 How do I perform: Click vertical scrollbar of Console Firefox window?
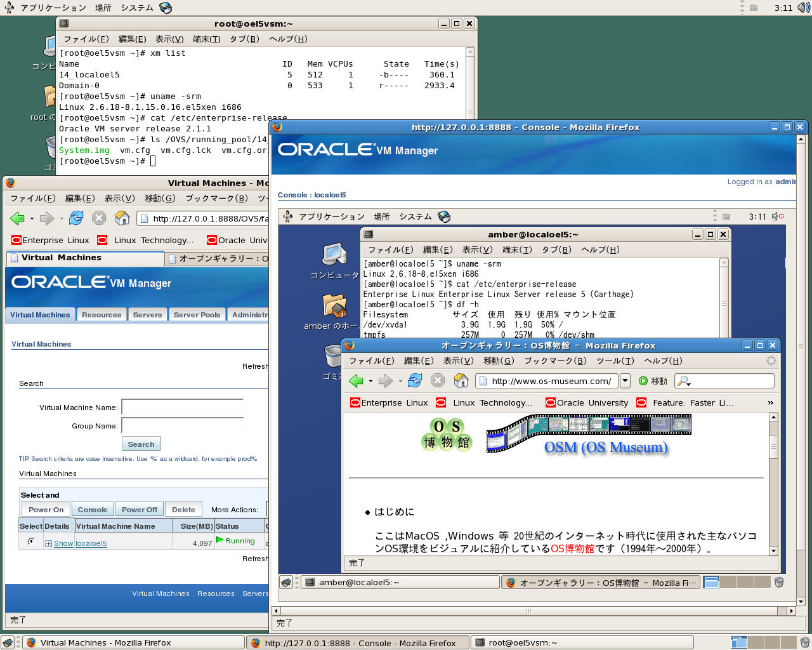pos(801,369)
